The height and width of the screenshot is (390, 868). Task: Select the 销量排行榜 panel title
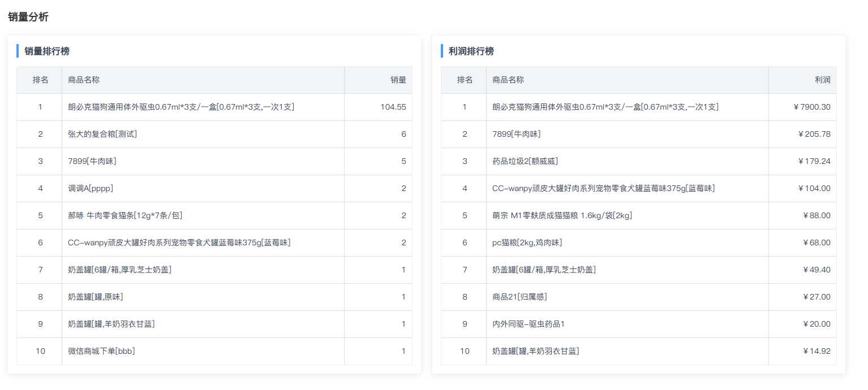47,51
